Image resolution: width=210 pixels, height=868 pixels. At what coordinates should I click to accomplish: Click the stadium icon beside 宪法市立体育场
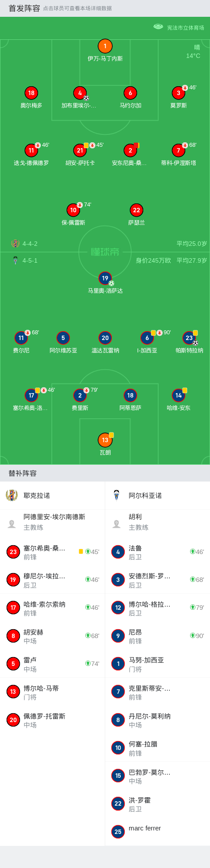(158, 27)
